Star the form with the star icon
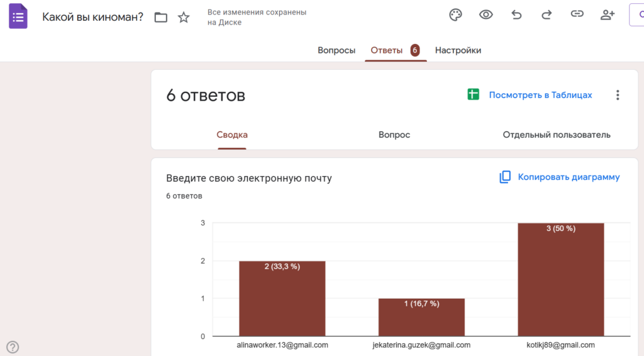 tap(184, 17)
